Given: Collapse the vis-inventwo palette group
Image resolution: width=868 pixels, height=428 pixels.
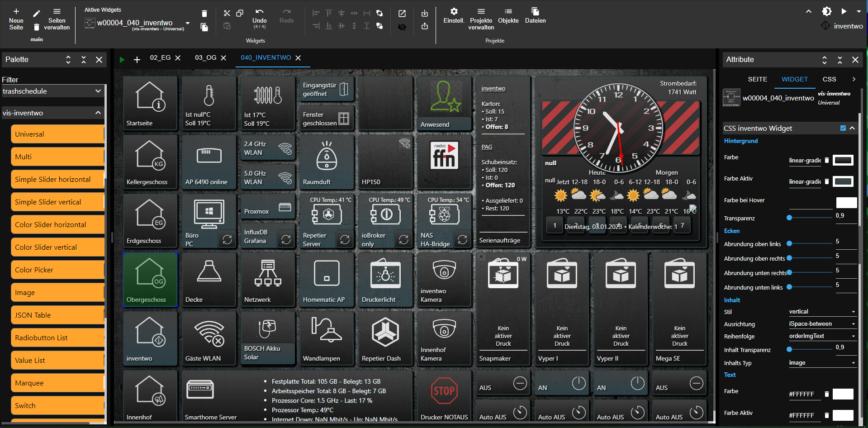Looking at the screenshot, I should (98, 113).
